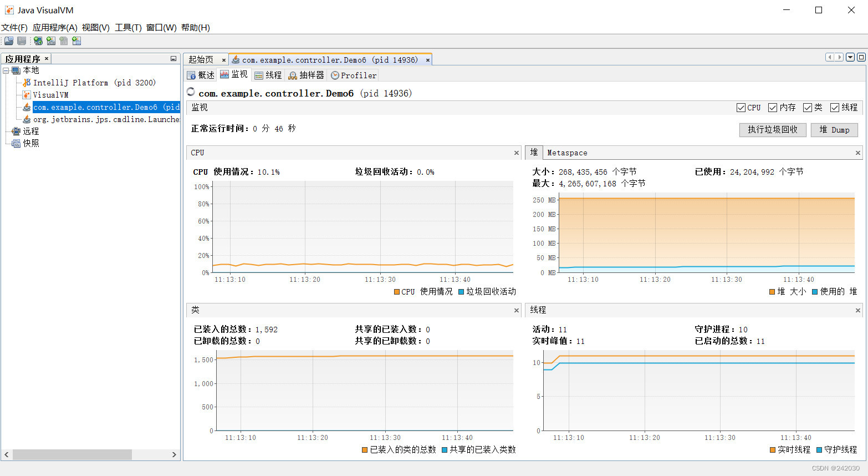Screen dimensions: 868x476
Task: Click the orange 实时线程 legend swatch
Action: pos(773,450)
